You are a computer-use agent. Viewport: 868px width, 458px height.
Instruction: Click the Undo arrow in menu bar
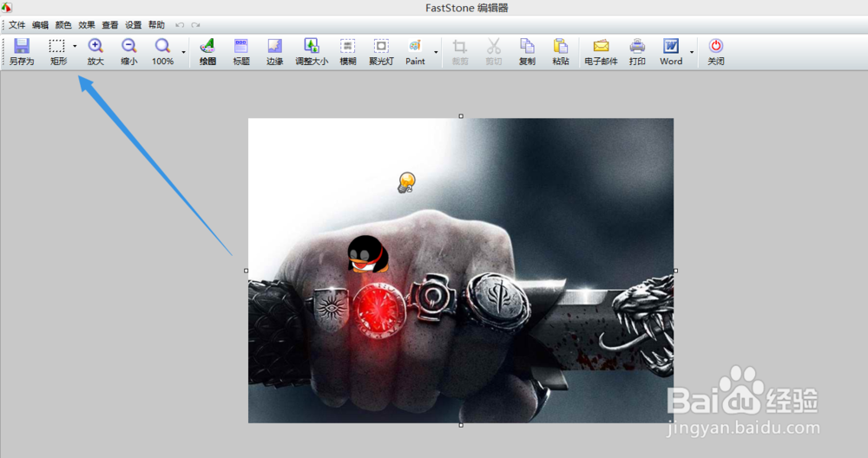(x=180, y=25)
